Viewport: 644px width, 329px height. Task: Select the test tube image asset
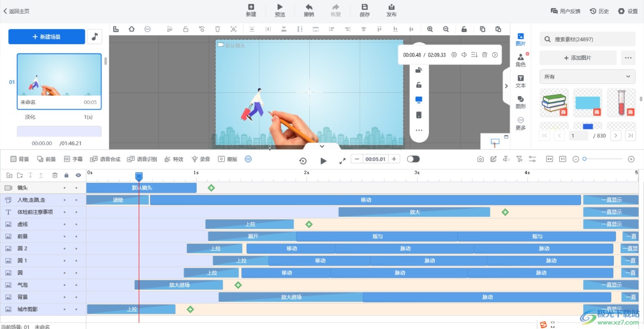click(x=621, y=103)
